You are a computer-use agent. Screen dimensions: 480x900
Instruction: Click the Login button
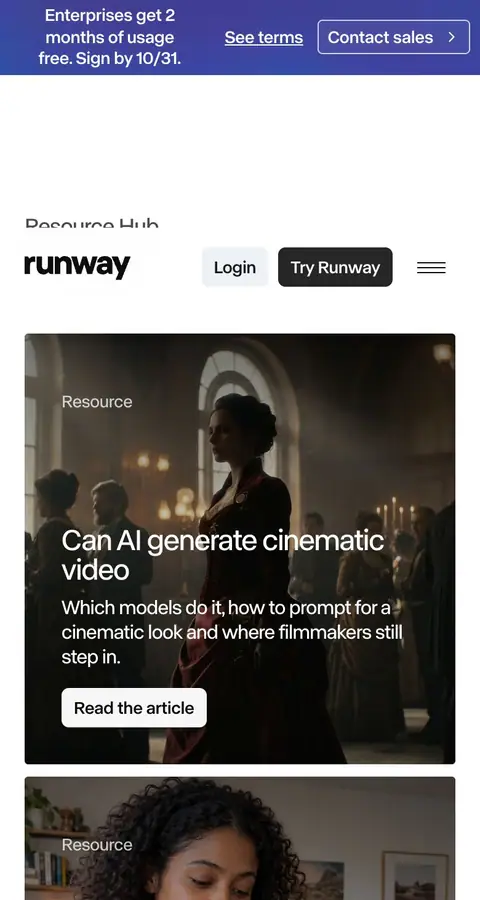coord(235,267)
